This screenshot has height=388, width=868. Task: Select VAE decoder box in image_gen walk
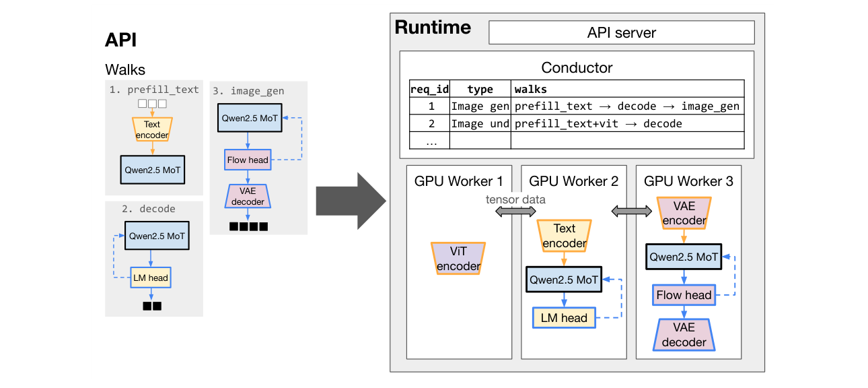pyautogui.click(x=248, y=196)
